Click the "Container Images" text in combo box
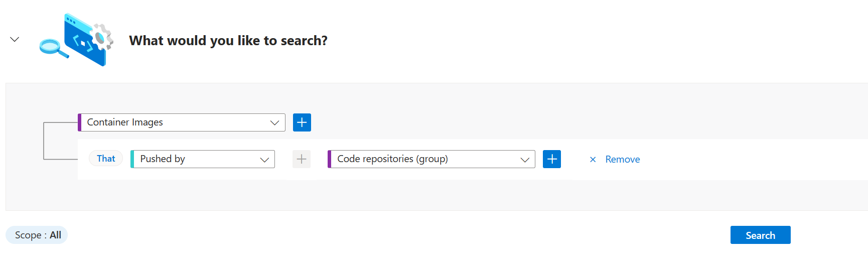The height and width of the screenshot is (264, 868). pyautogui.click(x=125, y=122)
